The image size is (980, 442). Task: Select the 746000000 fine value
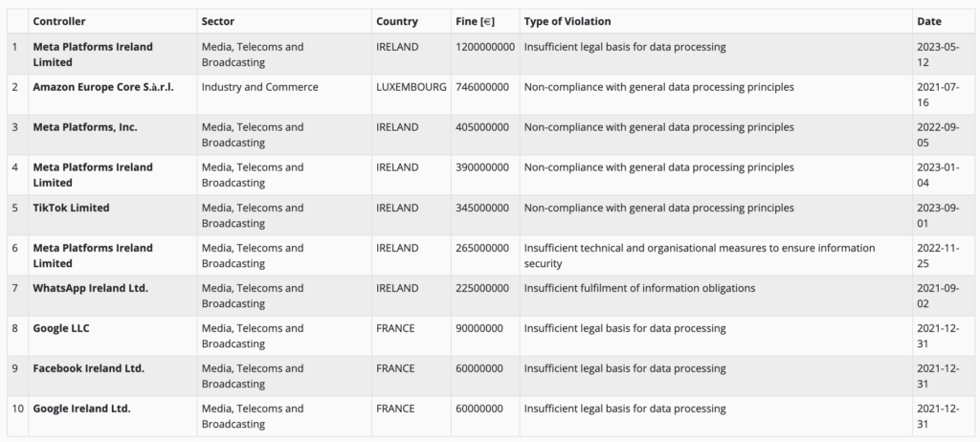coord(482,87)
